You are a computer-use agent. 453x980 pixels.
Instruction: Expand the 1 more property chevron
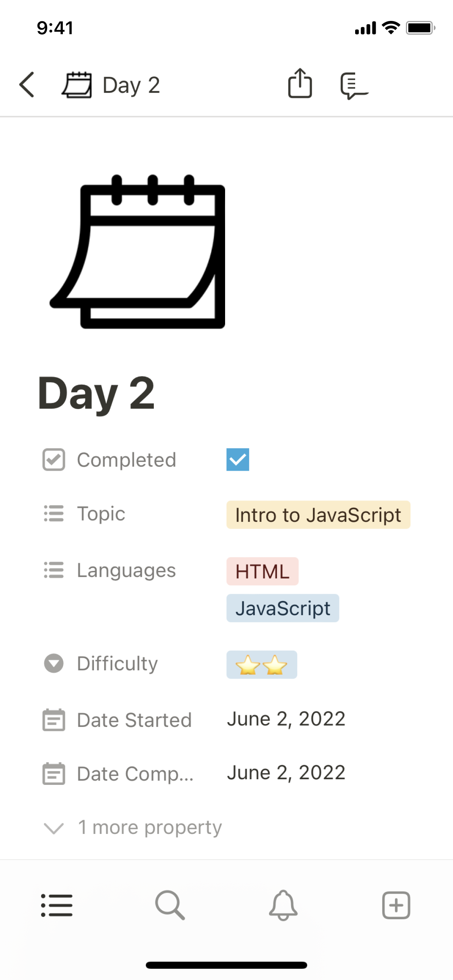54,828
